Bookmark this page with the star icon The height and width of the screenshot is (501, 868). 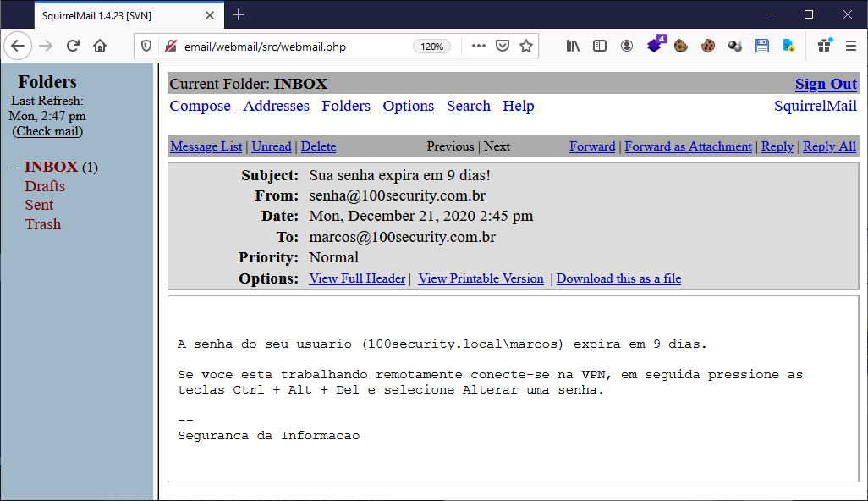coord(526,46)
